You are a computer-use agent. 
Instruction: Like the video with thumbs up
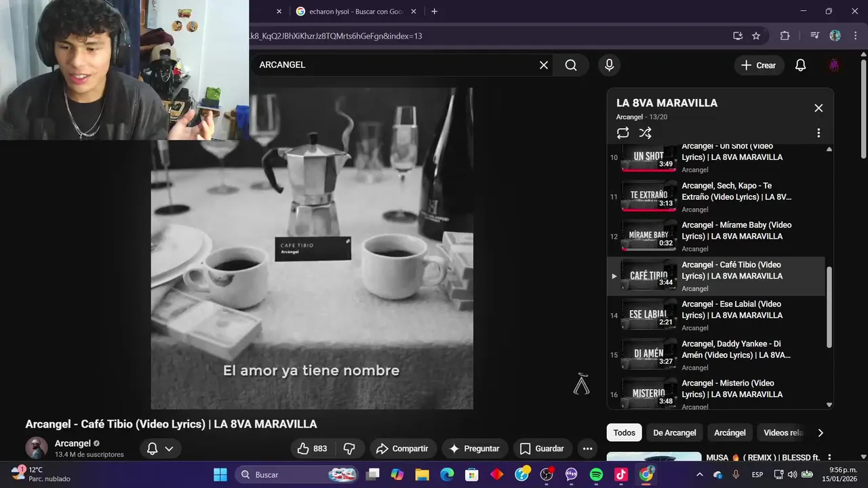312,449
